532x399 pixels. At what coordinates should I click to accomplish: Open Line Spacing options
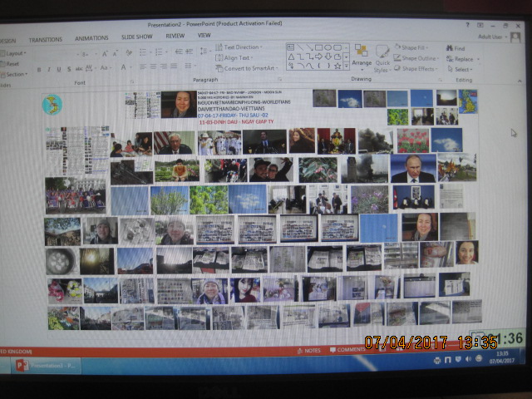click(204, 51)
